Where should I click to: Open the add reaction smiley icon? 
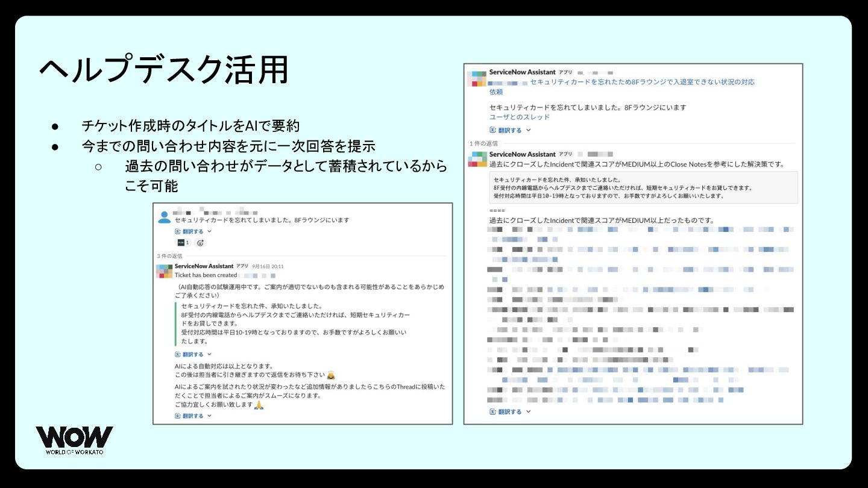(200, 243)
